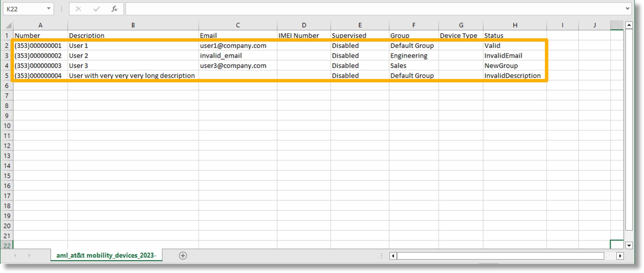The width and height of the screenshot is (644, 273).
Task: Click the IMEI Number header cell
Action: pos(304,36)
